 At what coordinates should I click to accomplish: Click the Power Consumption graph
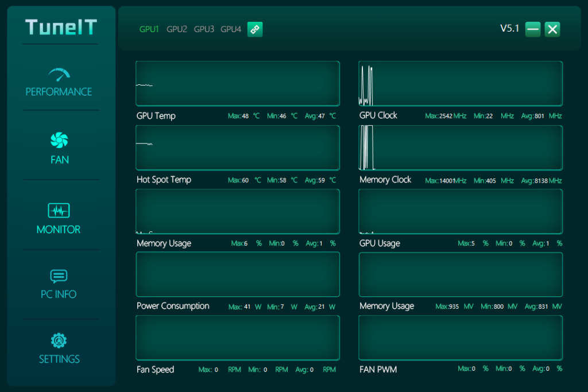tap(238, 274)
